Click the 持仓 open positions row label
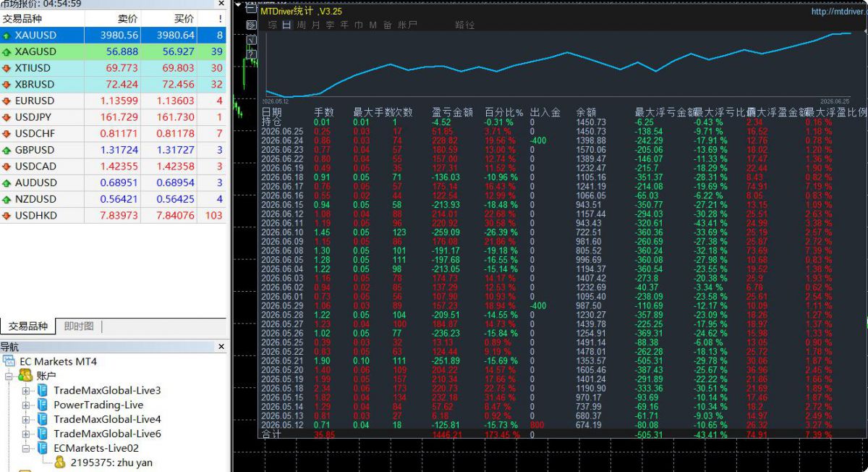Image resolution: width=868 pixels, height=472 pixels. coord(271,122)
